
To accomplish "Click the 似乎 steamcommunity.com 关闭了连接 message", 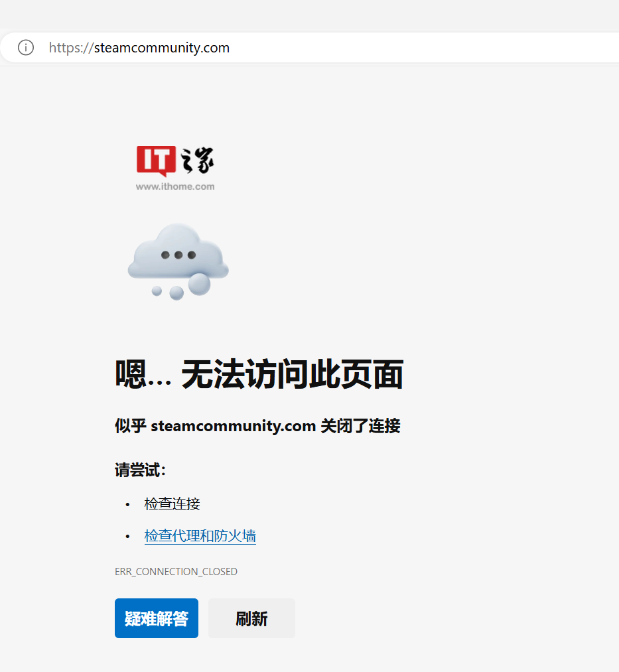I will pos(257,426).
